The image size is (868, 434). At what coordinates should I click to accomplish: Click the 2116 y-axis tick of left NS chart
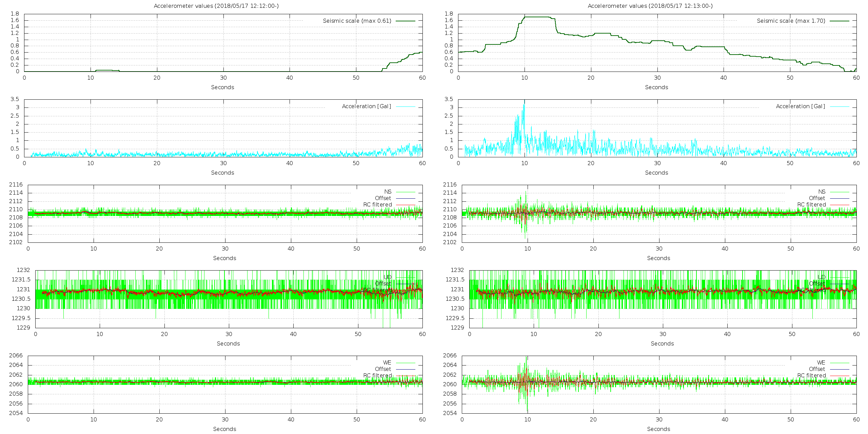[x=16, y=185]
